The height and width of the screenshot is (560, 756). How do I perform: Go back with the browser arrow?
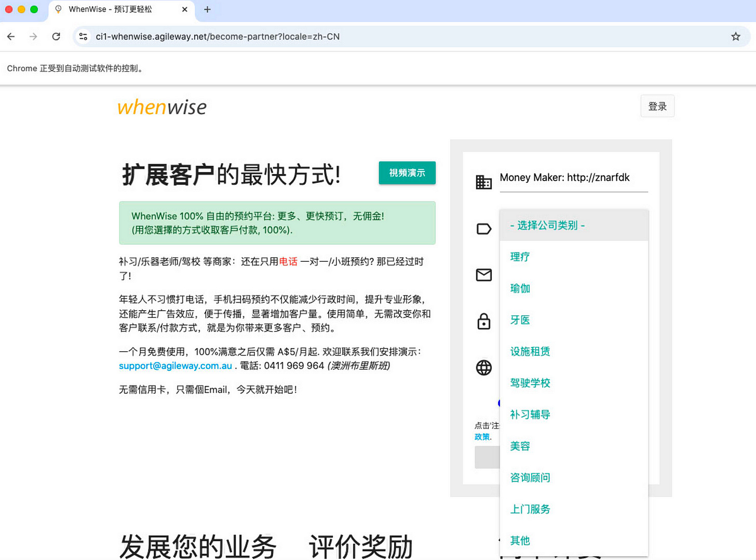click(11, 36)
